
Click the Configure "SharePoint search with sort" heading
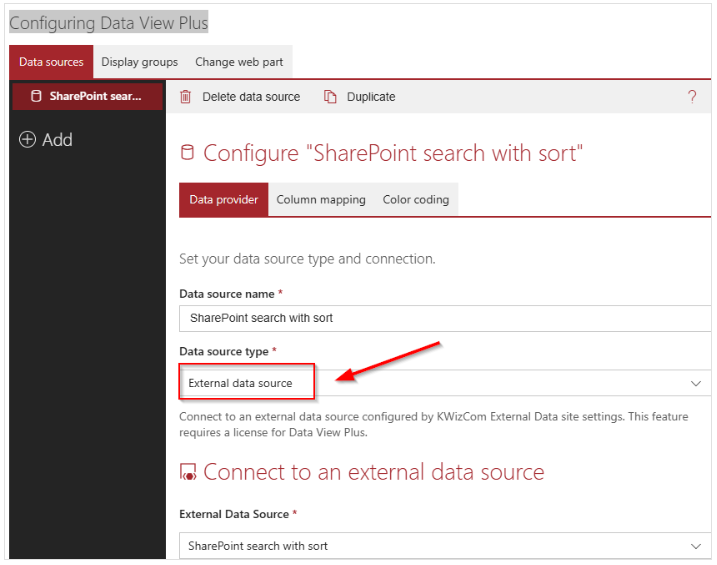click(x=393, y=153)
